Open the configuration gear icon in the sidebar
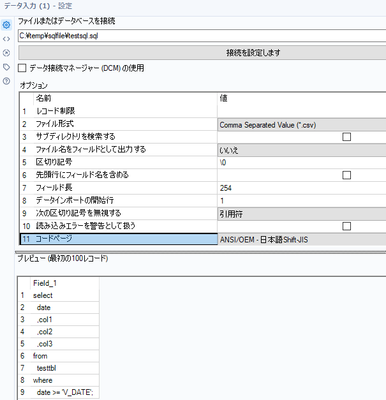Screen dimensions: 386x400 click(6, 25)
